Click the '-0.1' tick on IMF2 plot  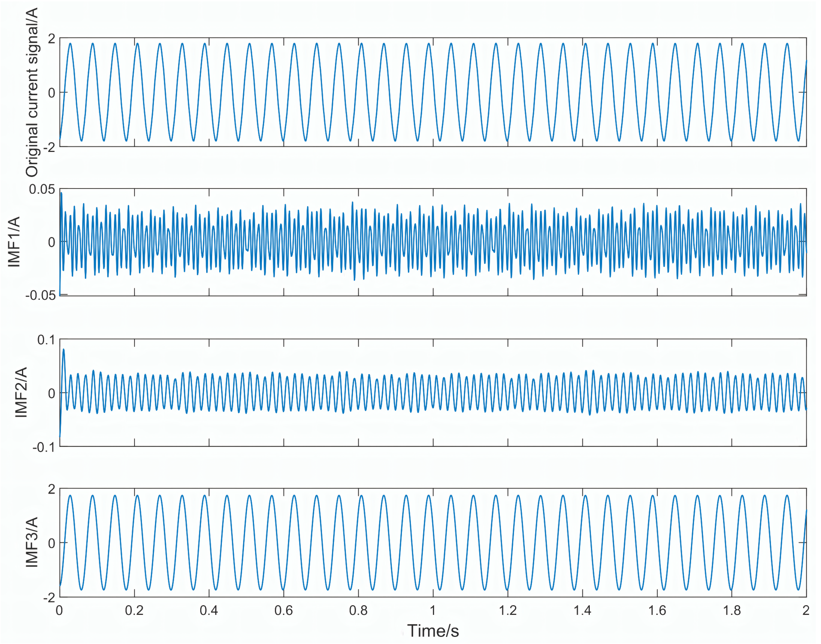point(44,447)
